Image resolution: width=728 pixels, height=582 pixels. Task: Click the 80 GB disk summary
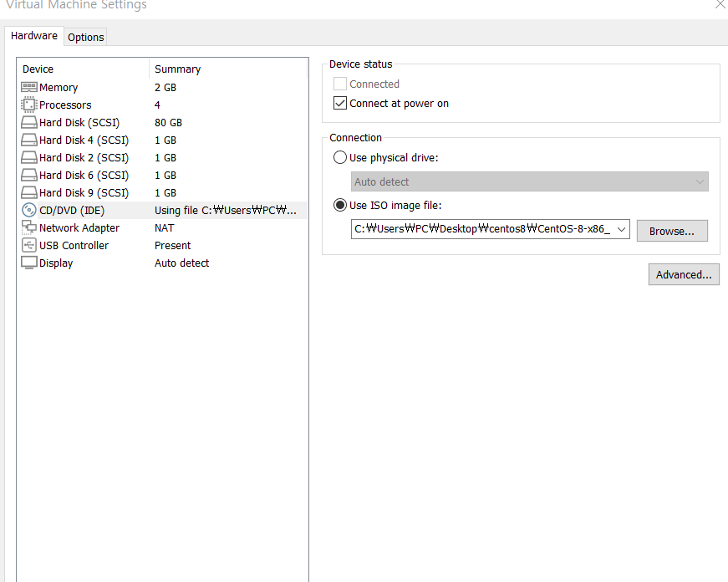tap(168, 123)
